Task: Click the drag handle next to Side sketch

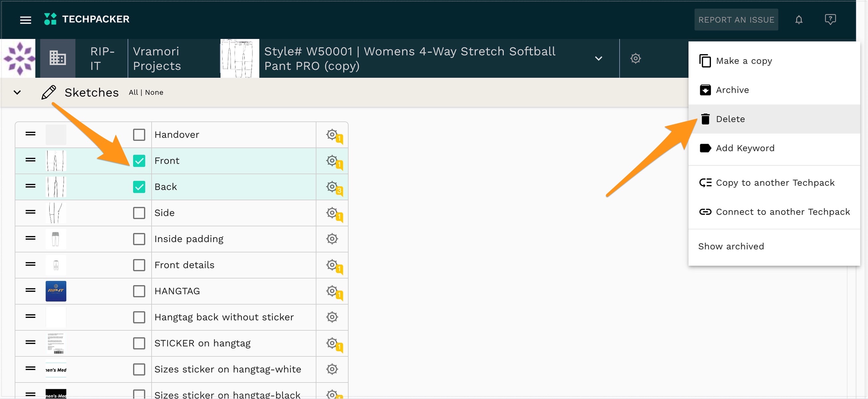Action: click(30, 212)
